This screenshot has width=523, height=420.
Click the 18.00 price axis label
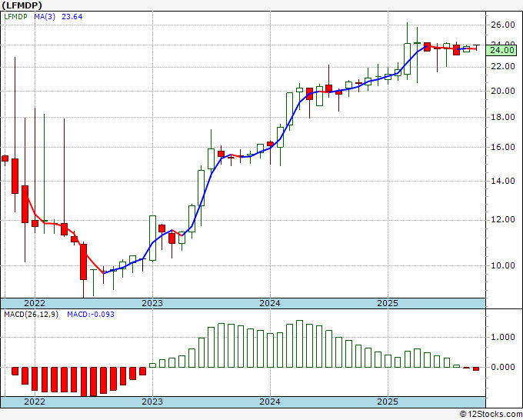pos(503,117)
